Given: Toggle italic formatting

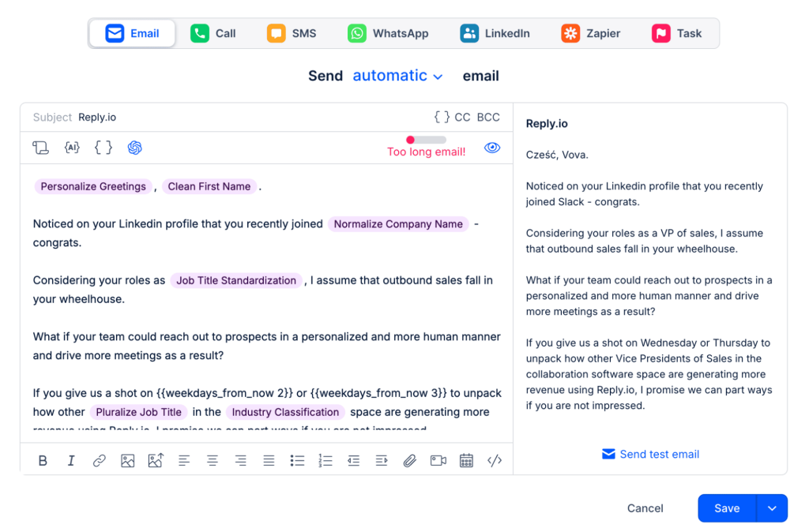Looking at the screenshot, I should (71, 460).
